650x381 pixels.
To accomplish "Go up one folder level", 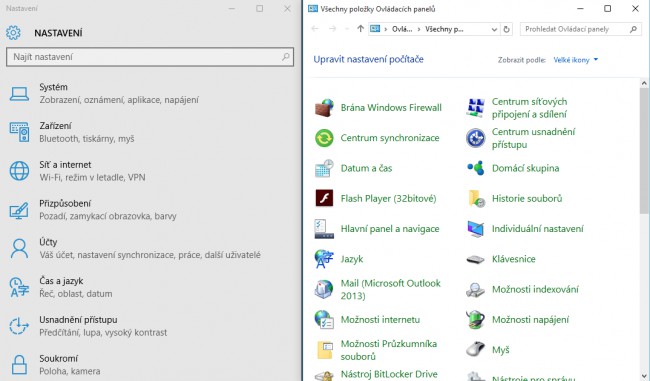I will coord(360,29).
